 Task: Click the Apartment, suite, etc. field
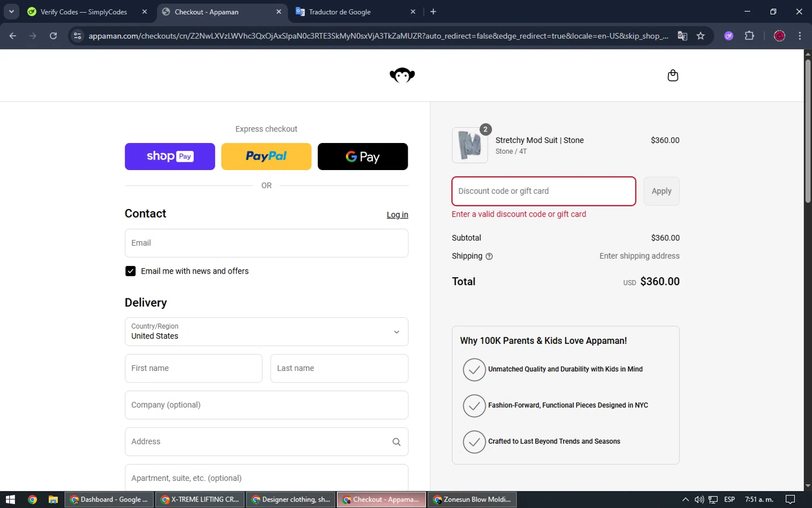[x=266, y=478]
